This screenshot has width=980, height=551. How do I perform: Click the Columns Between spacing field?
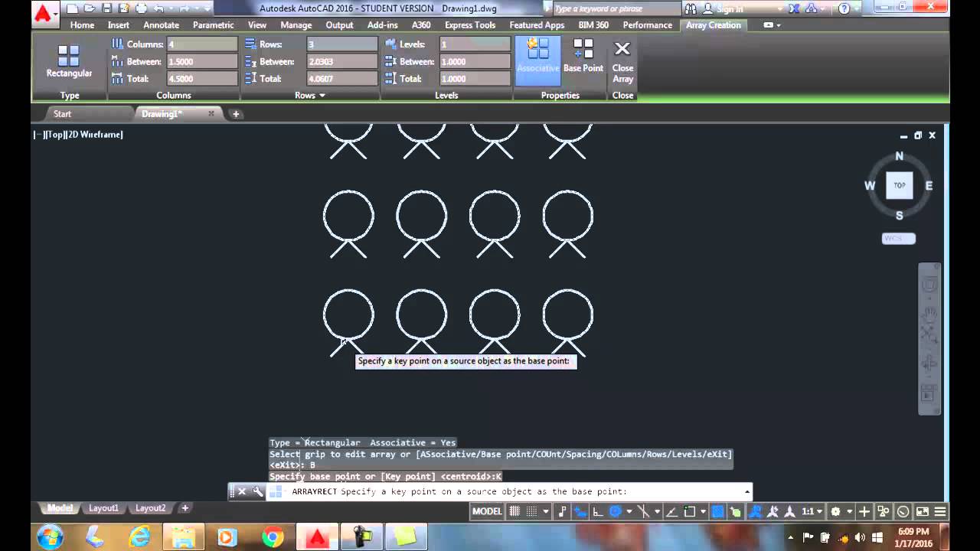pyautogui.click(x=202, y=61)
